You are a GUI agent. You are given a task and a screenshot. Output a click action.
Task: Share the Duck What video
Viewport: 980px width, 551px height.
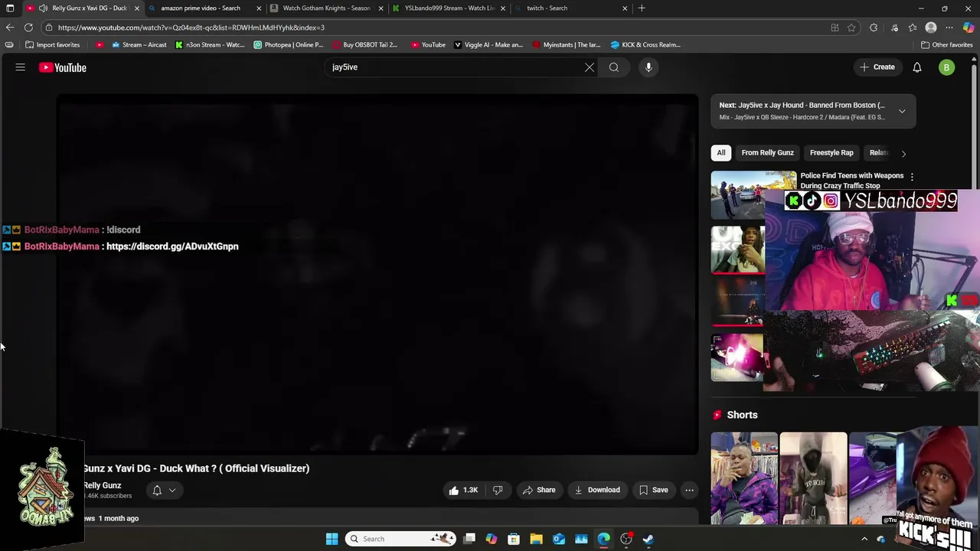(539, 490)
